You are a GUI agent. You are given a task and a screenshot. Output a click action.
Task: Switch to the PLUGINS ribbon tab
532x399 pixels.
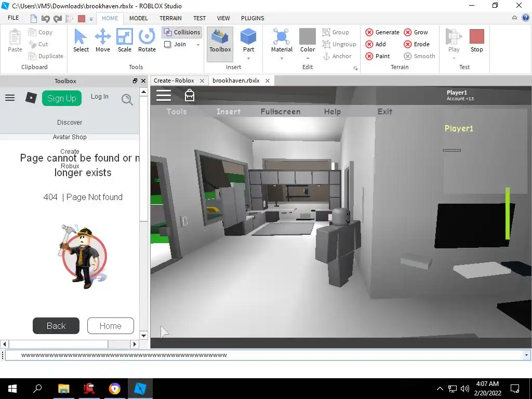coord(252,18)
